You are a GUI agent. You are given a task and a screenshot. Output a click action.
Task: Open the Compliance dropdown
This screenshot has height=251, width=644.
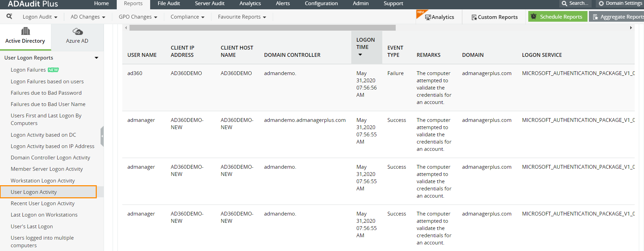187,17
